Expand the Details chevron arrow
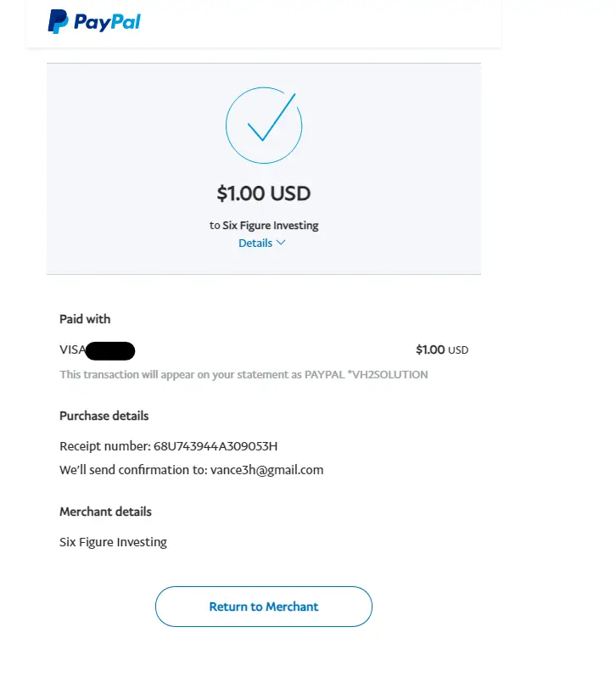The width and height of the screenshot is (616, 688). tap(281, 243)
